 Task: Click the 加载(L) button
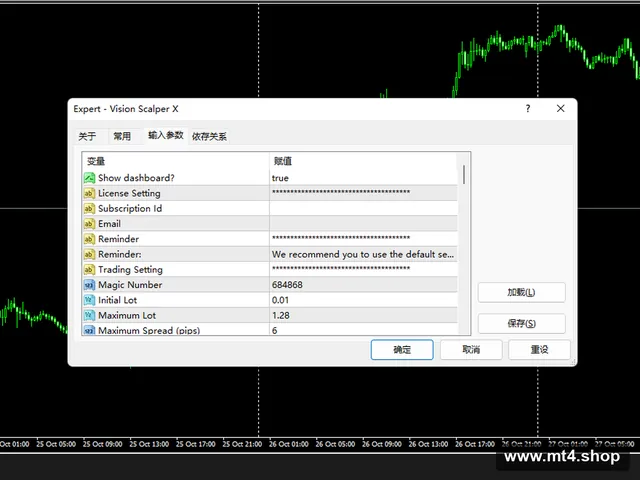522,292
